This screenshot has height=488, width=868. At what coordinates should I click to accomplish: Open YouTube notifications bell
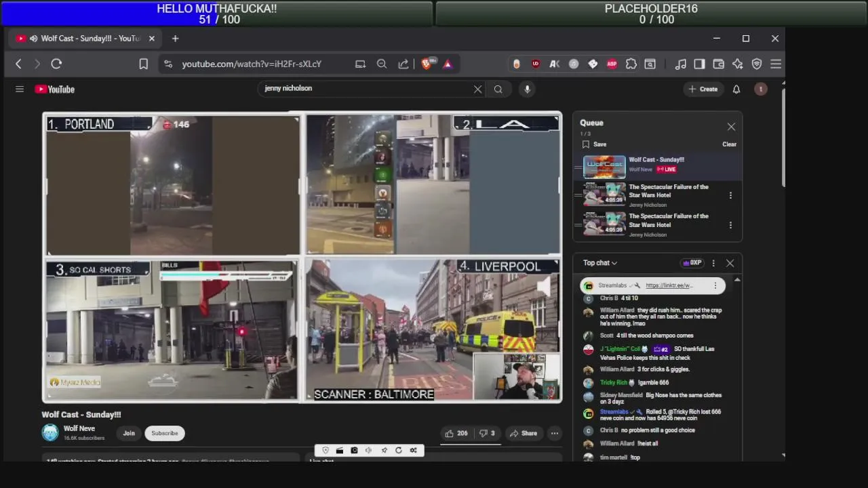point(736,89)
